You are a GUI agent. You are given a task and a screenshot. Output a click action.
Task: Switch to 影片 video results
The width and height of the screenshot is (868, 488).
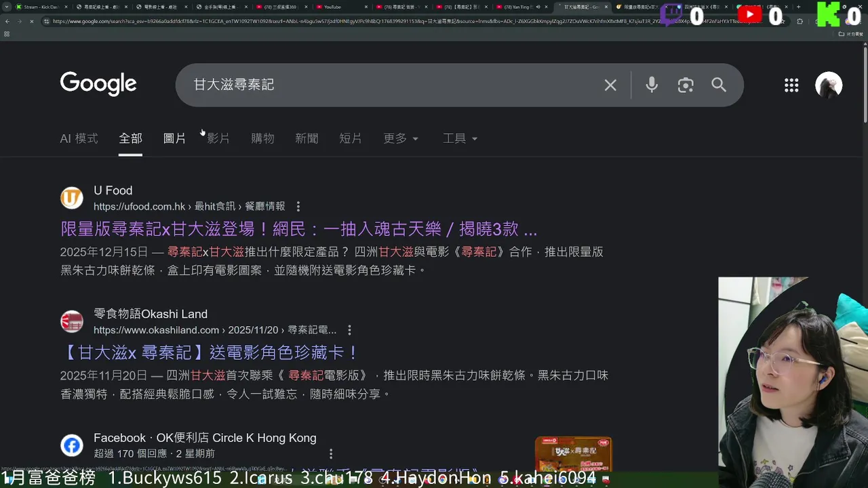coord(218,138)
